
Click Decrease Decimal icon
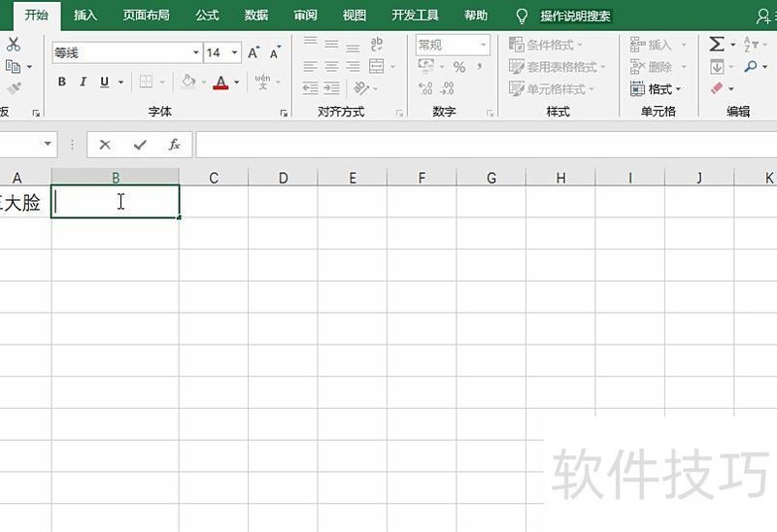(447, 88)
